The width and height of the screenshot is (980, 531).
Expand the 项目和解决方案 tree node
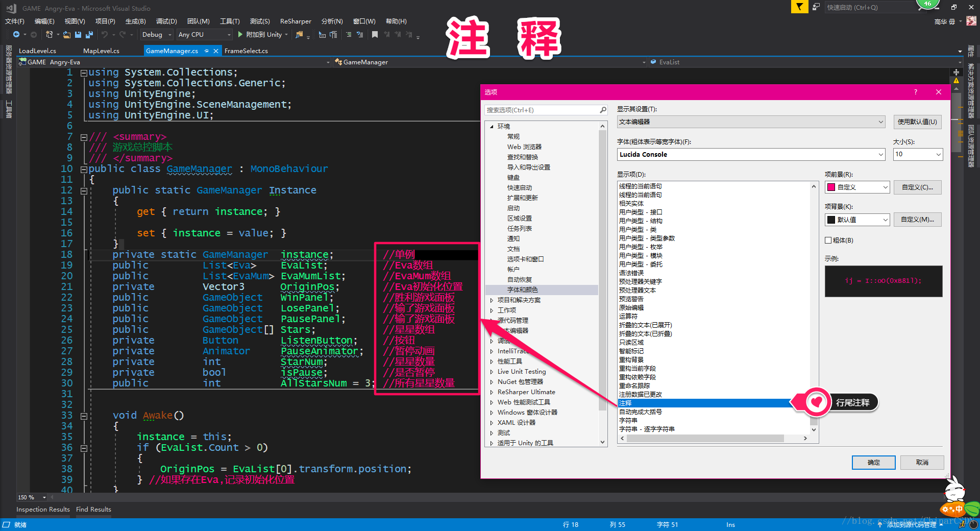[492, 300]
